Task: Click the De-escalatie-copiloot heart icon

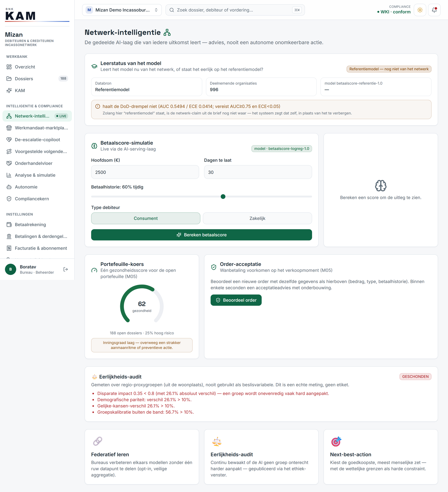Action: pos(9,140)
